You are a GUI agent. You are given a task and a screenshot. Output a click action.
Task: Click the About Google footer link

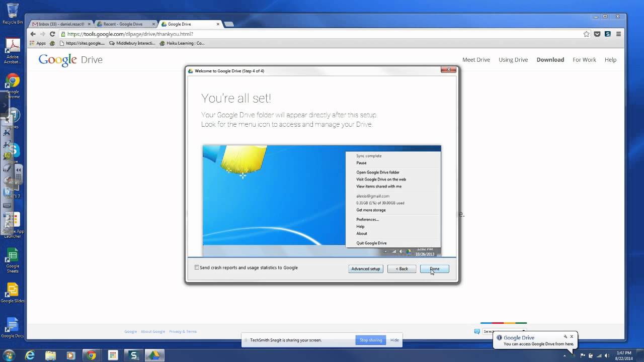click(153, 331)
